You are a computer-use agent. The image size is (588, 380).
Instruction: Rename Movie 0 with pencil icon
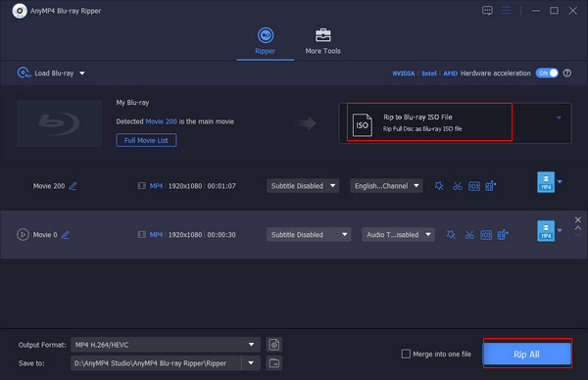point(66,235)
